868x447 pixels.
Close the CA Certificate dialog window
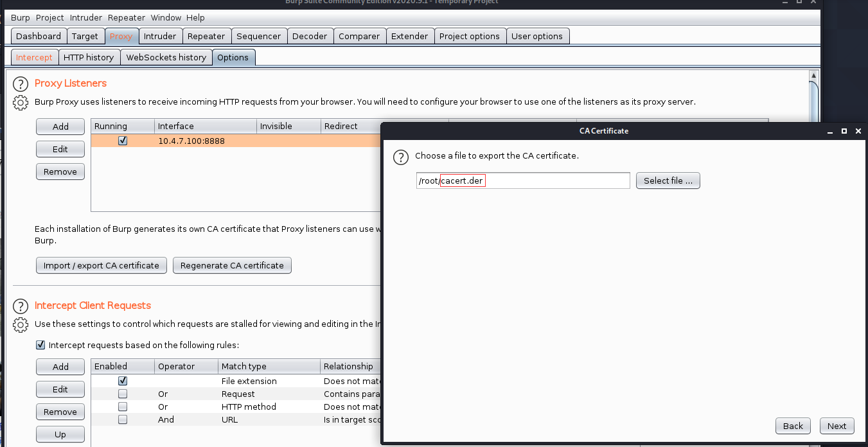coord(859,130)
